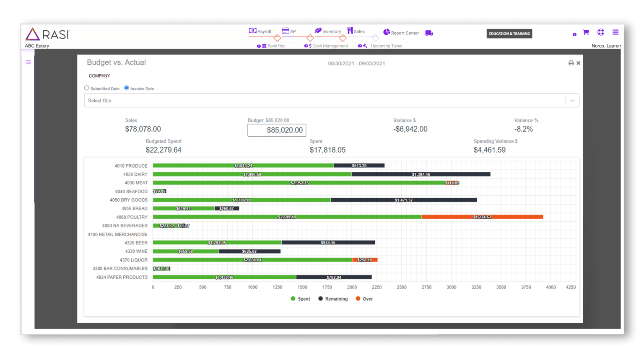Expand the Select GLs dropdown arrow
Viewport: 644px width, 358px height.
pyautogui.click(x=572, y=101)
